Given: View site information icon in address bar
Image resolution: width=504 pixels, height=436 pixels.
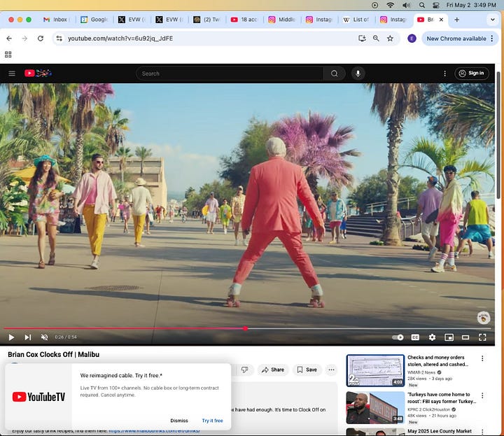Looking at the screenshot, I should point(59,38).
